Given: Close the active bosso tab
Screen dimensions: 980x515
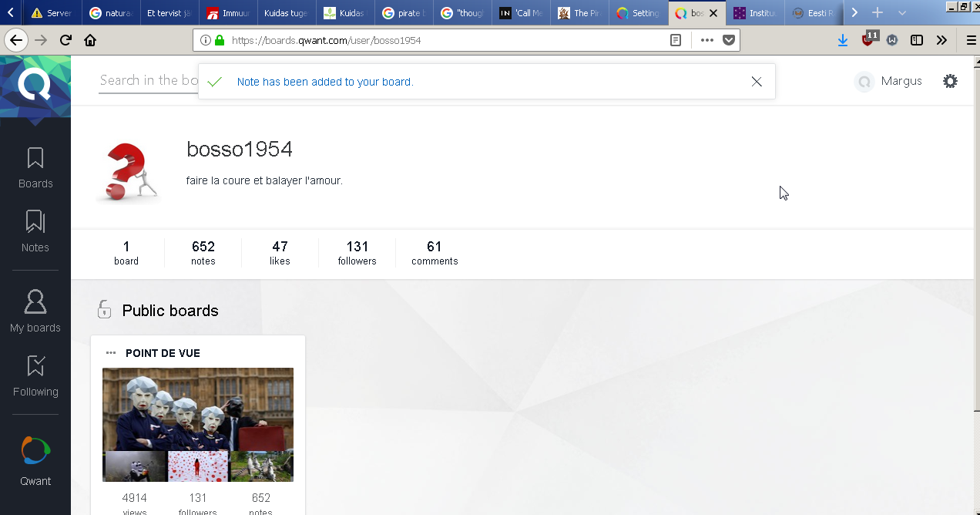Looking at the screenshot, I should tap(713, 13).
